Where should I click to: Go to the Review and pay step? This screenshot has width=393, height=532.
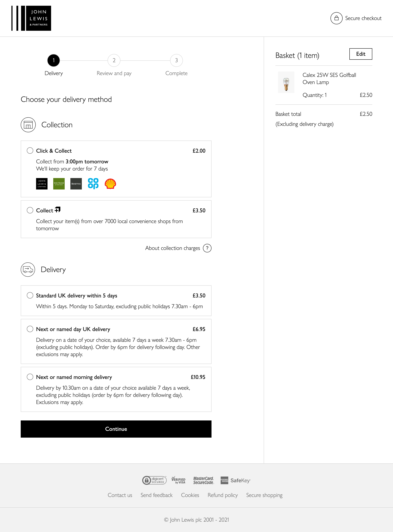tap(114, 60)
